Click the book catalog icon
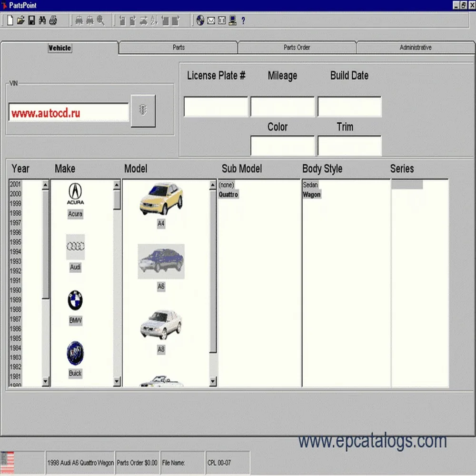 (222, 20)
